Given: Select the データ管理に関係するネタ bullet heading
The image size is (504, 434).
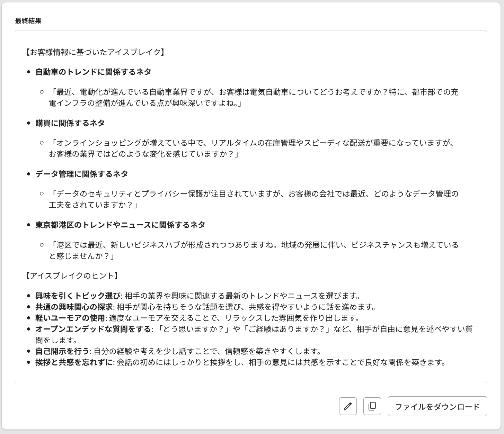Looking at the screenshot, I should click(x=82, y=174).
